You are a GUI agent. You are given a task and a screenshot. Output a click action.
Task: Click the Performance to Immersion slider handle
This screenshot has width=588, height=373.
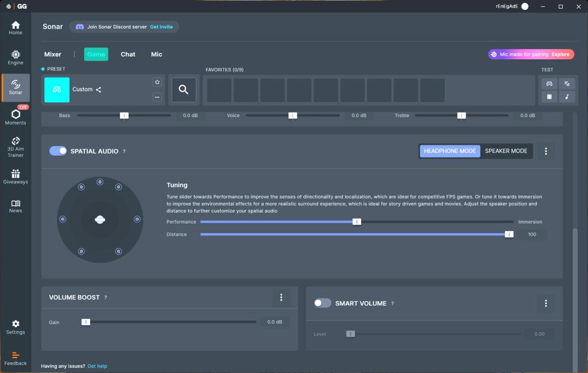click(x=357, y=222)
